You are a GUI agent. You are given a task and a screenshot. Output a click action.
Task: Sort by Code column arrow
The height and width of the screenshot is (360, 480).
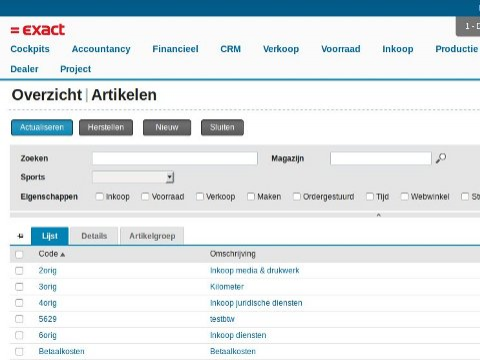(x=62, y=255)
